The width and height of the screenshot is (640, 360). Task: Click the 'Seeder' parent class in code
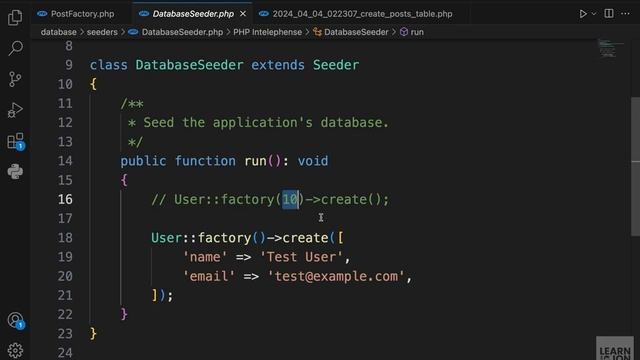(336, 65)
